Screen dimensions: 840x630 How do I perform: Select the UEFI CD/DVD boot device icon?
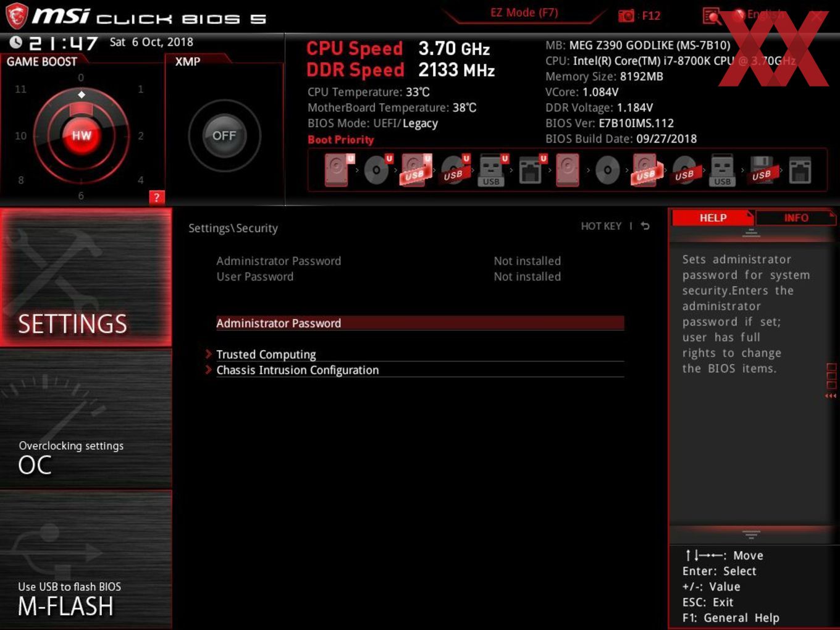[x=377, y=170]
